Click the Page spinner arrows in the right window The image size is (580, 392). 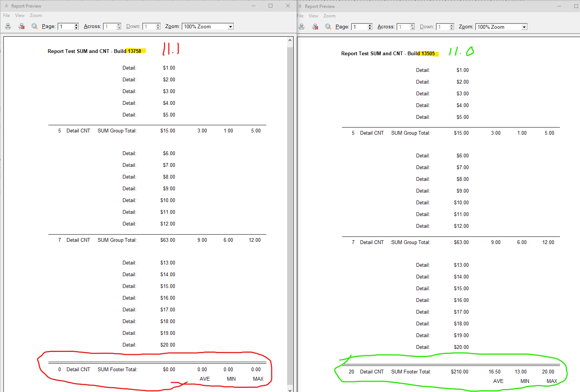370,27
